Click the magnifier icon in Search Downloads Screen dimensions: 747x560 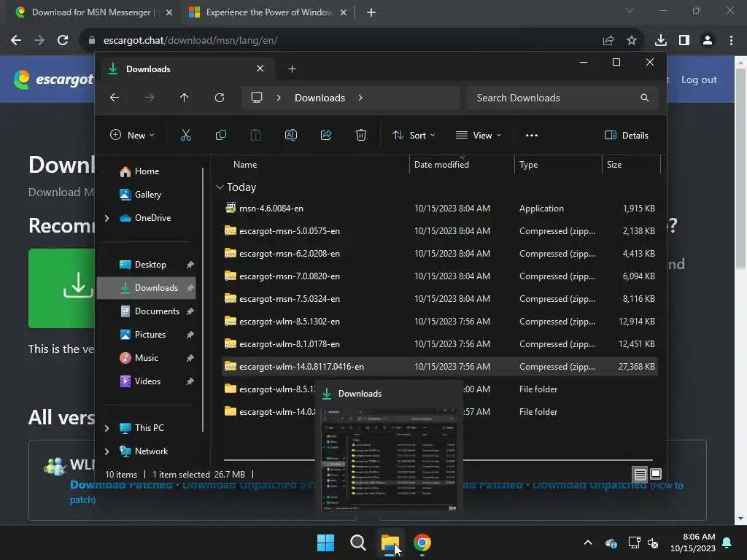(645, 98)
